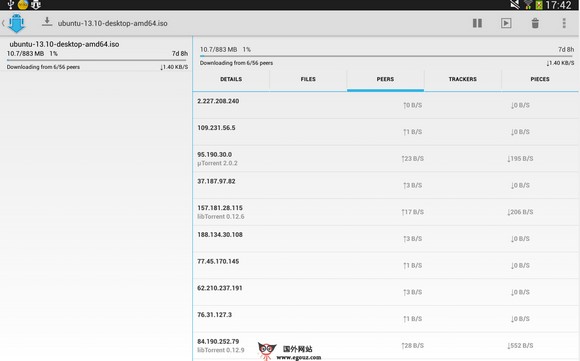The height and width of the screenshot is (361, 580).
Task: Select peer 2.227.208.240
Action: pyautogui.click(x=385, y=105)
